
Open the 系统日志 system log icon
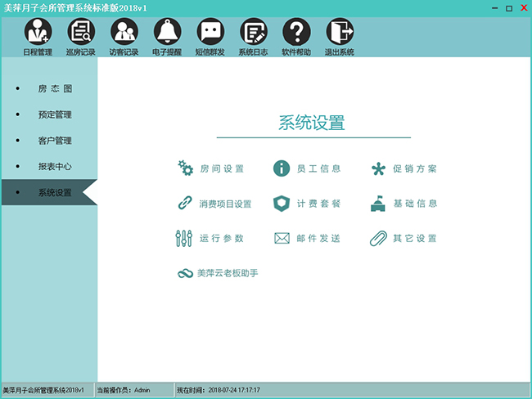[253, 33]
